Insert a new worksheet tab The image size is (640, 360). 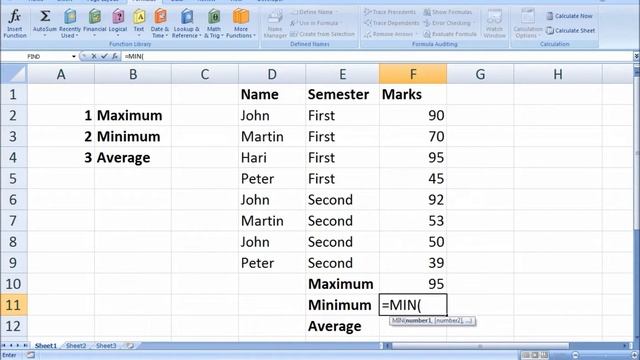point(130,346)
